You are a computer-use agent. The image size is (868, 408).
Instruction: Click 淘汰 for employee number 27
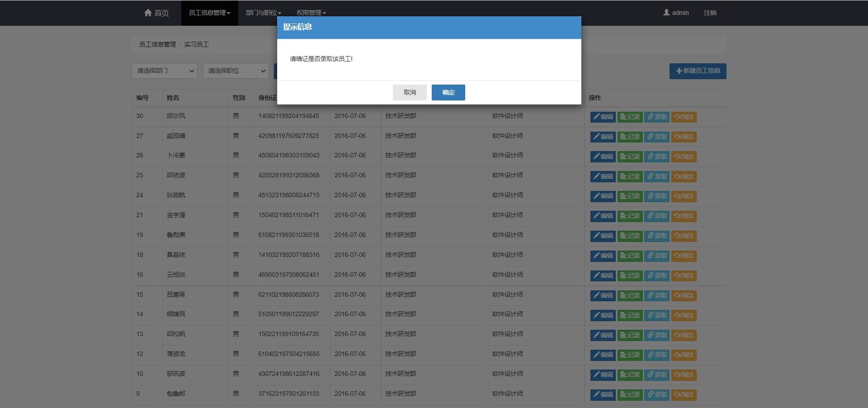click(684, 137)
